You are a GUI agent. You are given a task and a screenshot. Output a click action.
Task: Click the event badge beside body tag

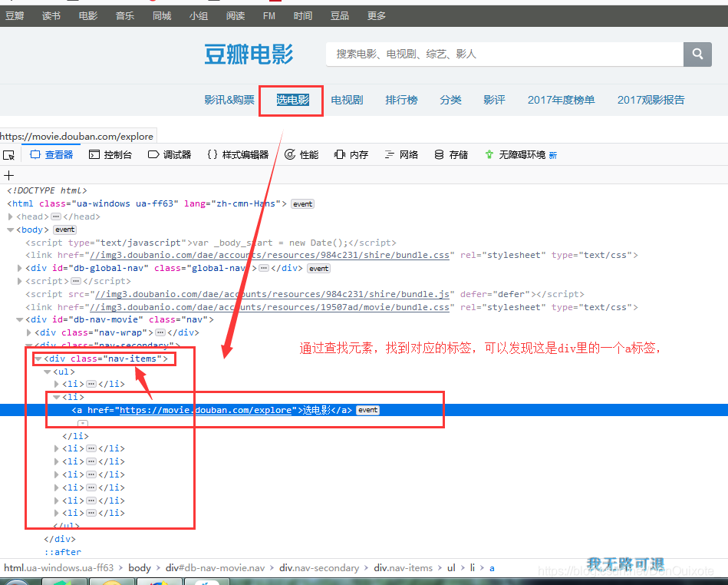tap(64, 230)
